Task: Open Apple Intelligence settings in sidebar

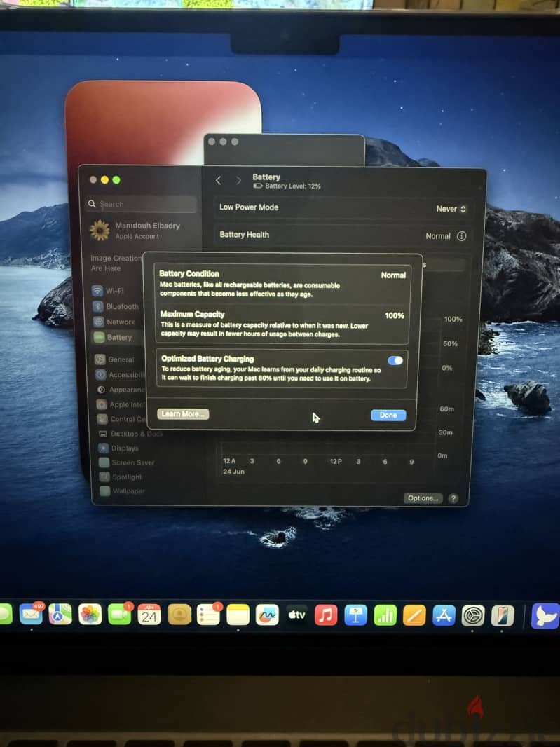Action: (121, 404)
